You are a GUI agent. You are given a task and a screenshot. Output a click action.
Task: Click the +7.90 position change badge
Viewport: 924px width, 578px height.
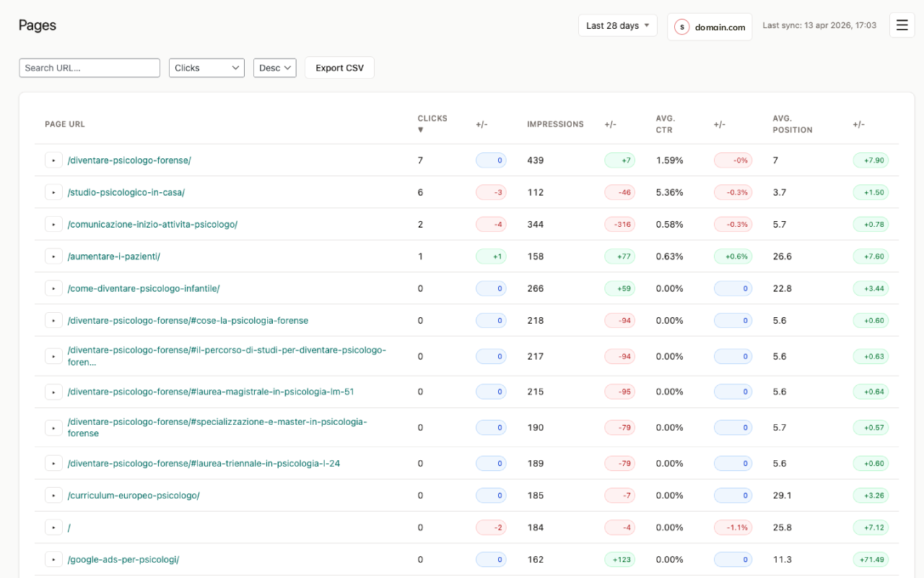tap(871, 160)
